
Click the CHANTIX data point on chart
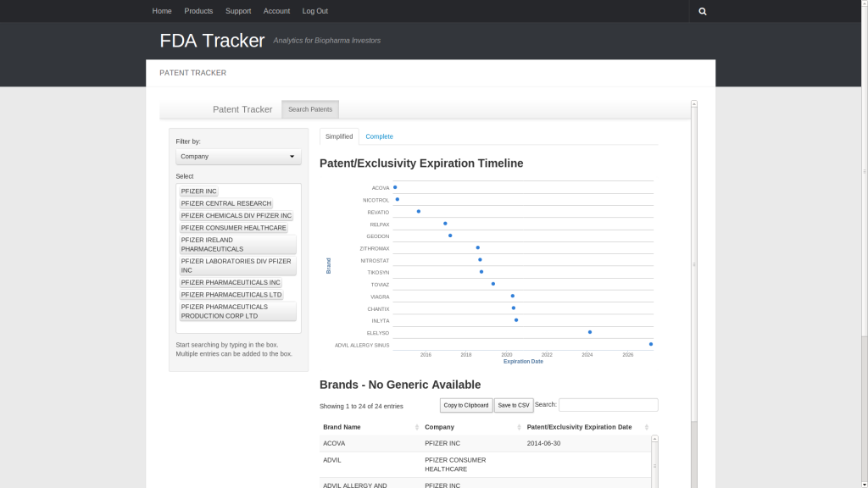[x=514, y=308]
